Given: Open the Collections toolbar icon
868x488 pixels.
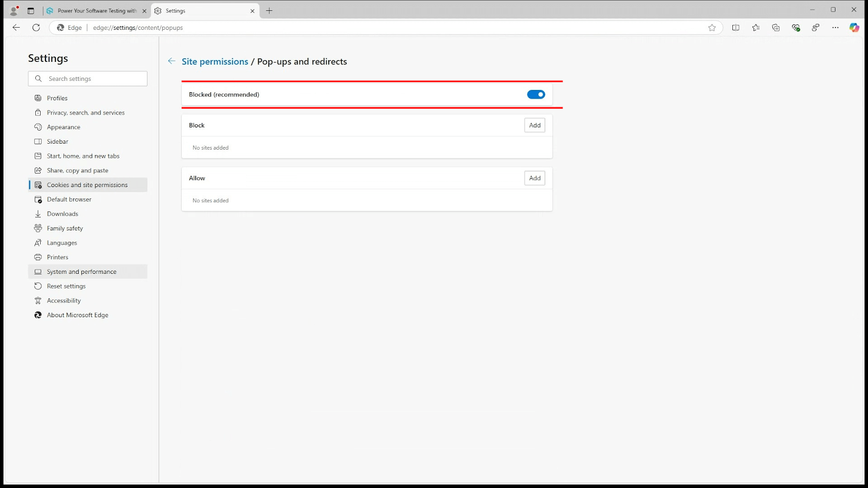Looking at the screenshot, I should 776,28.
